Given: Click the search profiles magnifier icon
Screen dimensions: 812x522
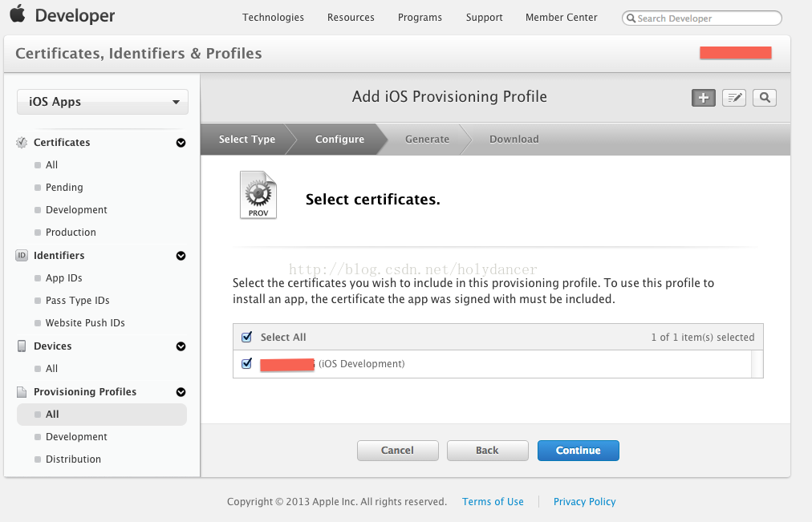Looking at the screenshot, I should tap(765, 98).
